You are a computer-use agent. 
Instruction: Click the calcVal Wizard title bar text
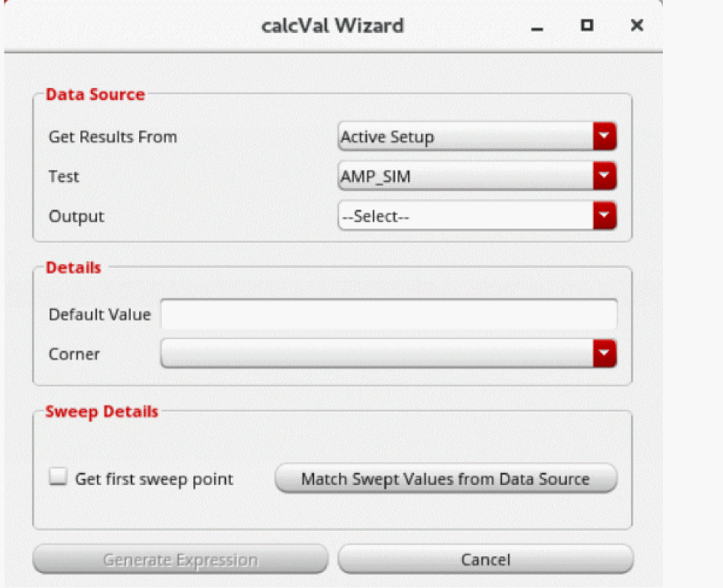coord(332,26)
